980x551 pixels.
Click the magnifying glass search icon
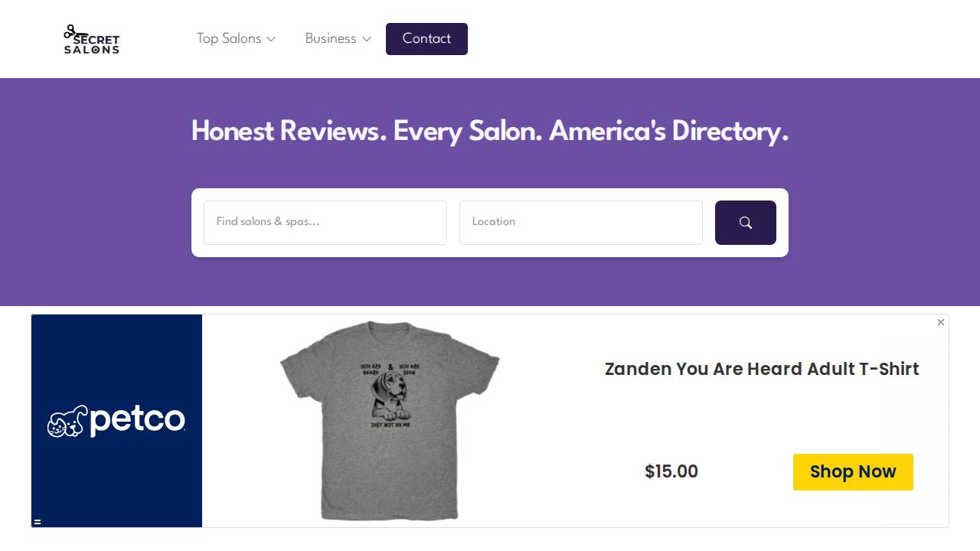tap(745, 223)
